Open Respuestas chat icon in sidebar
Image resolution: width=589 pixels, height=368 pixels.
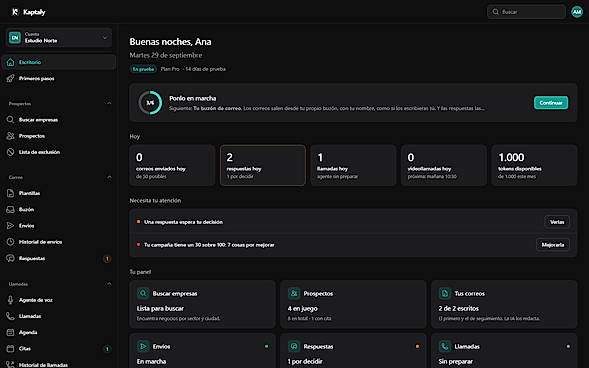tap(11, 258)
